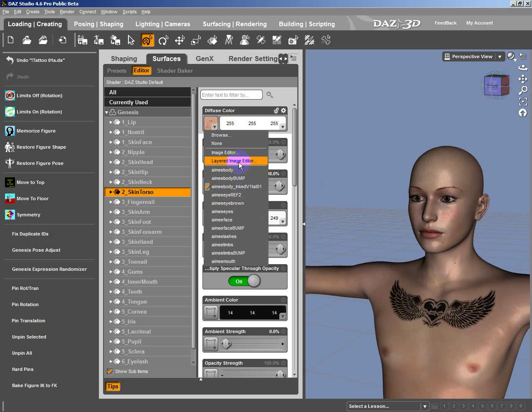Select the checked aimeebody_InkedV1tat01 image option

coord(236,186)
